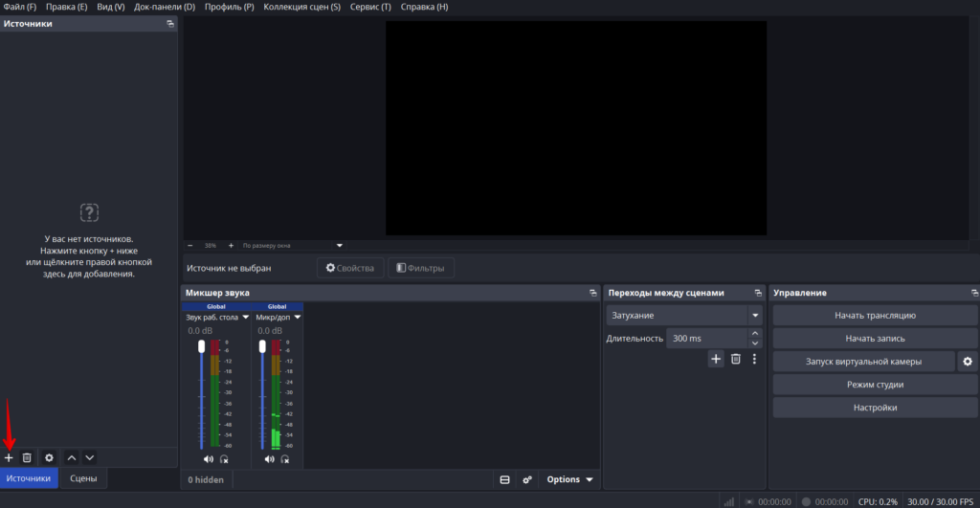Toggle monitoring headphones for Звук раб. стола
The height and width of the screenshot is (508, 980).
224,459
